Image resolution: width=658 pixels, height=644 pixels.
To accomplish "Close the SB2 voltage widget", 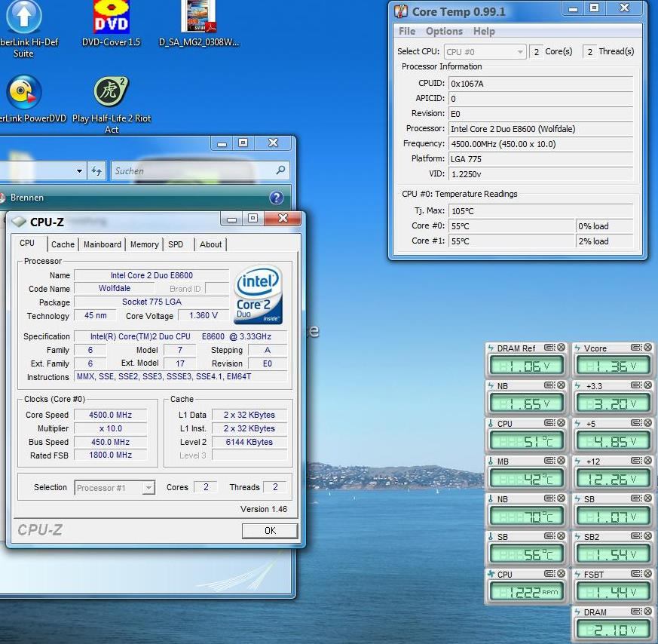I will [648, 535].
